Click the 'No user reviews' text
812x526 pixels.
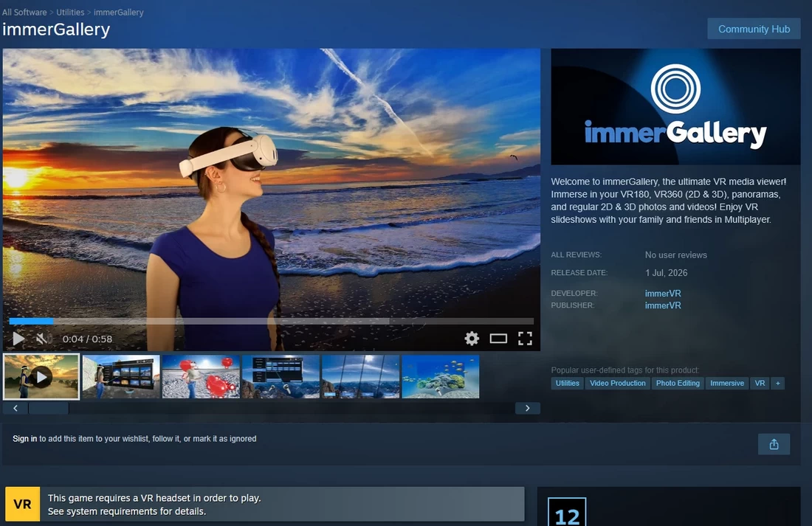[675, 255]
